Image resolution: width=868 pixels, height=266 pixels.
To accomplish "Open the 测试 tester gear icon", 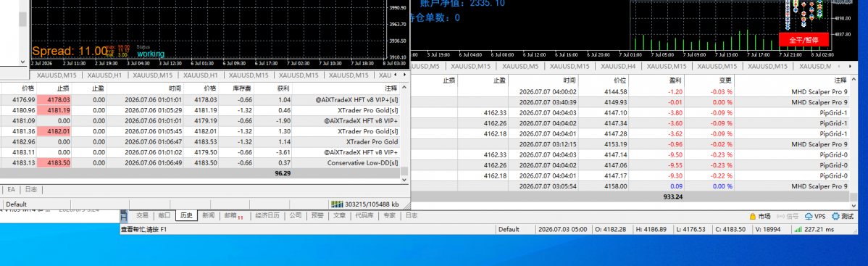I will [x=843, y=216].
